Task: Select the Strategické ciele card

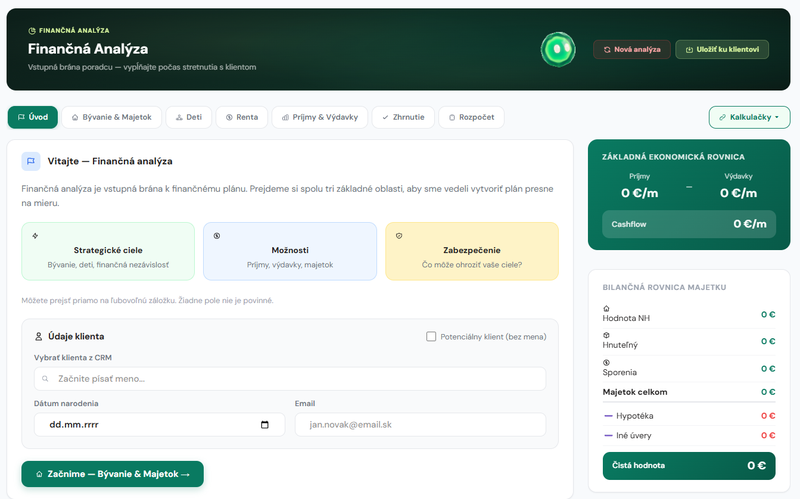Action: (x=108, y=251)
